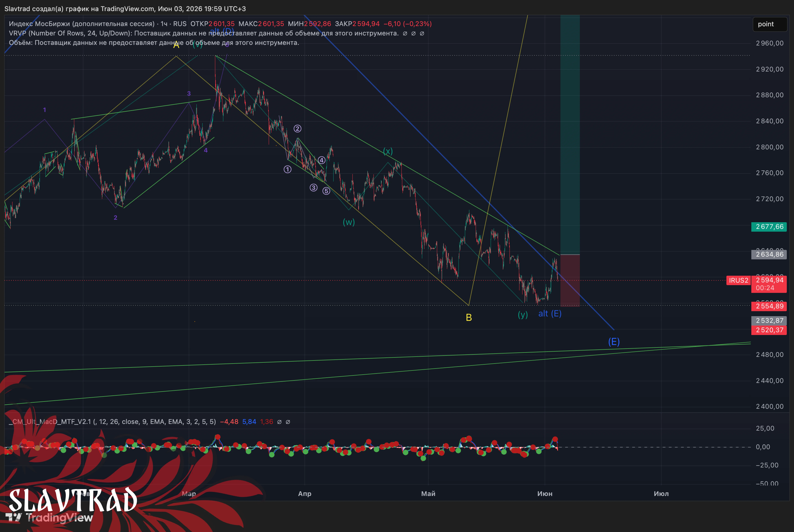Click the 00:24 bar countdown timer

click(x=765, y=288)
